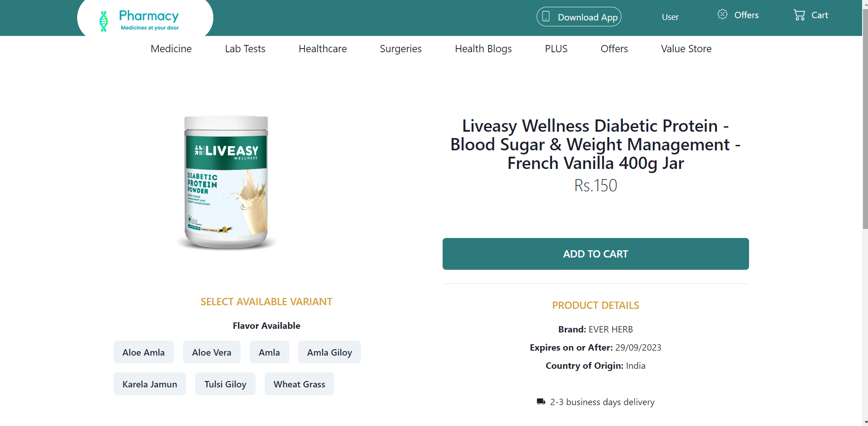This screenshot has width=868, height=426.
Task: Click the phone icon in Download App
Action: coord(546,17)
